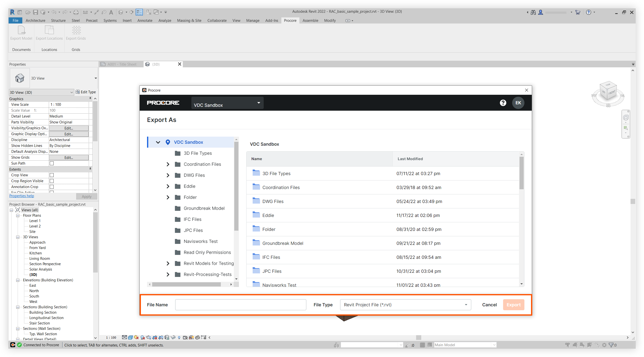This screenshot has height=357, width=644.
Task: Click the Default 3D View house icon
Action: tap(121, 12)
